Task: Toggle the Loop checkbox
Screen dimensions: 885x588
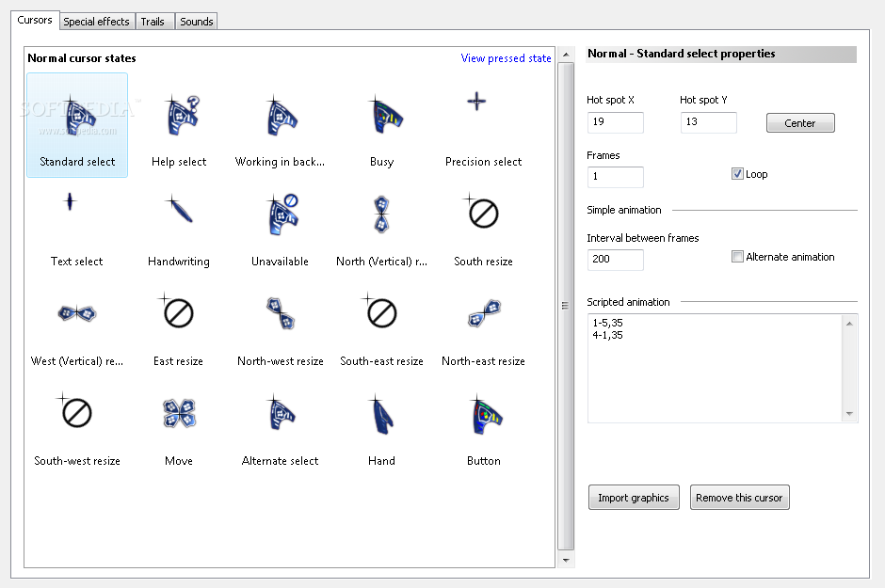Action: [737, 174]
